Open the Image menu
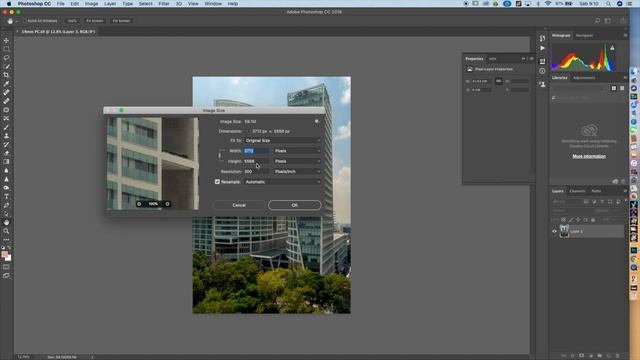The image size is (640, 360). 91,4
